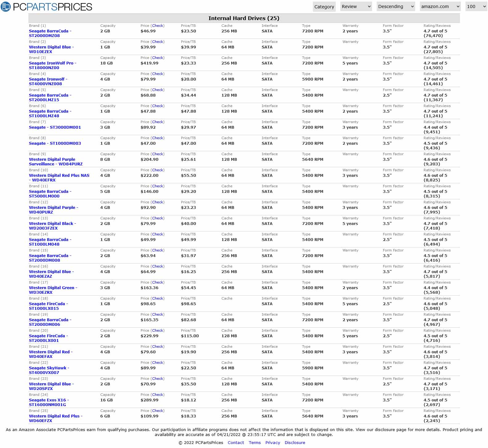Open Seagate SkyHawk ST4000VX007 link
Screen dimensions: 488x448
[x=49, y=370]
